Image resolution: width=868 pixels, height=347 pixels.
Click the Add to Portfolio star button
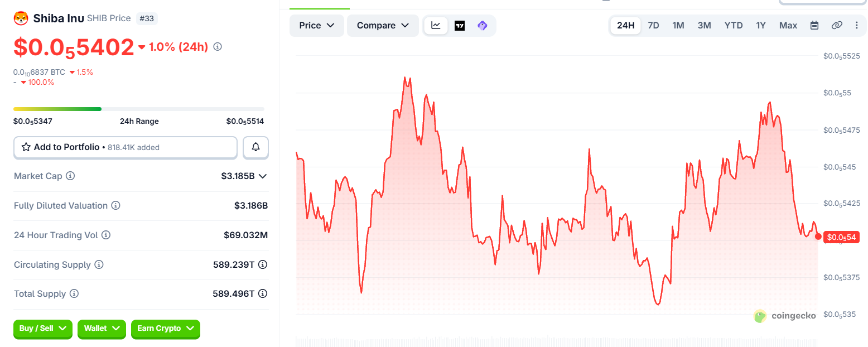tap(126, 147)
